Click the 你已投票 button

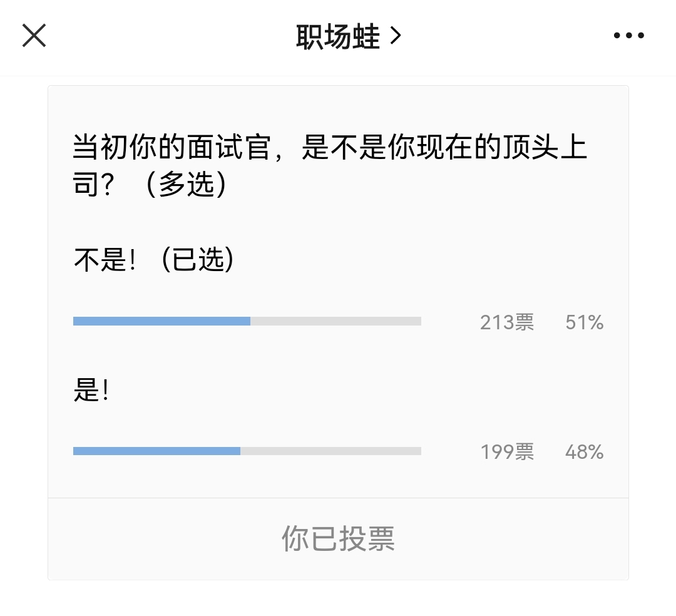(x=338, y=539)
